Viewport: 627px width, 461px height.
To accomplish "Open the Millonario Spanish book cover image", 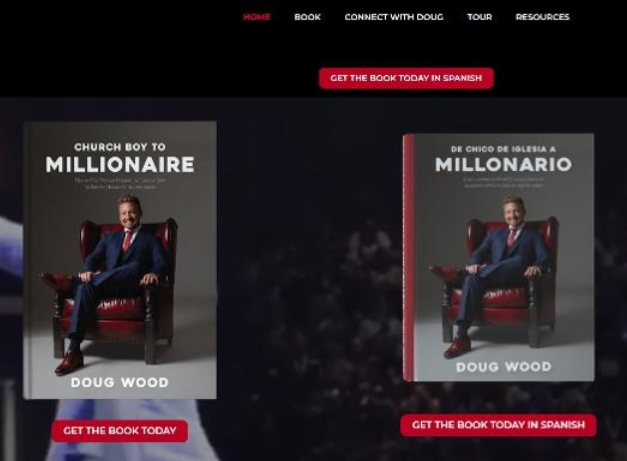I will 499,257.
